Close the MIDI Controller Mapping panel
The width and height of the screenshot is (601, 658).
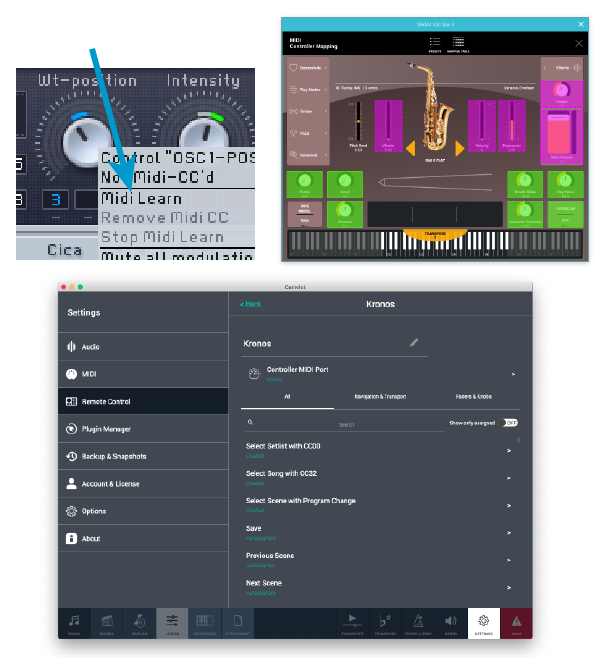click(x=579, y=43)
